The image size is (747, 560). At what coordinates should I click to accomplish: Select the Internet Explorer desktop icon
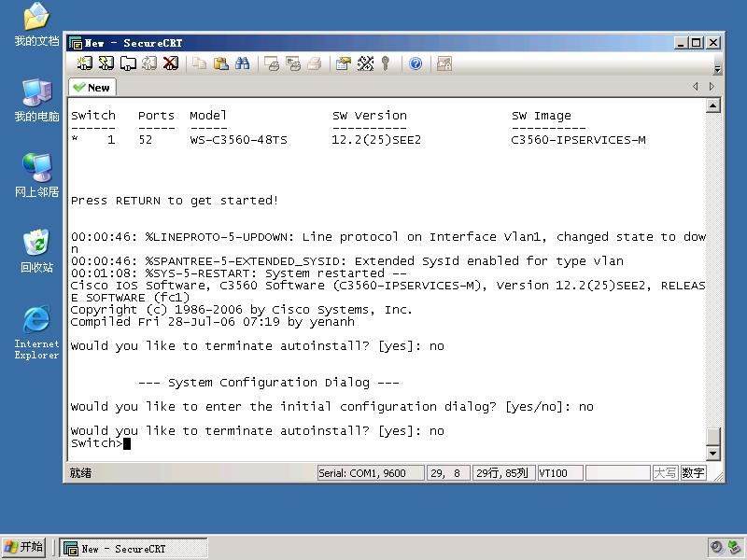point(36,332)
